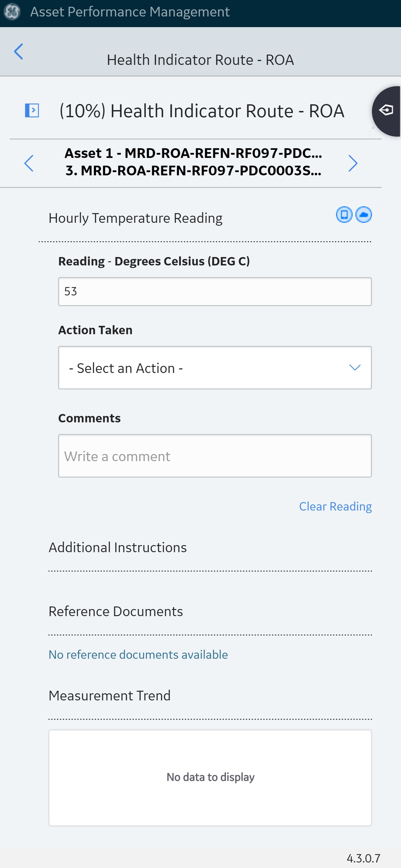Click 'No reference documents available' text

[x=138, y=655]
